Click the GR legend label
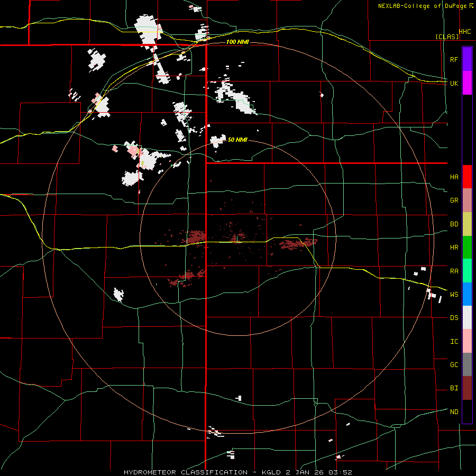 [x=454, y=200]
